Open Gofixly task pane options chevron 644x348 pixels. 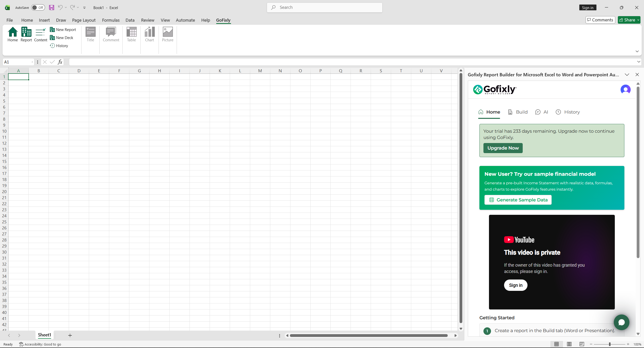[x=627, y=75]
